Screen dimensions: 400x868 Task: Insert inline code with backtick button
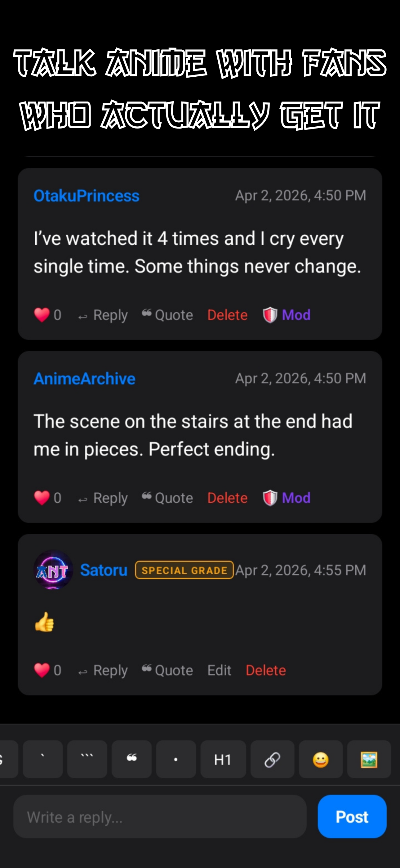point(43,759)
